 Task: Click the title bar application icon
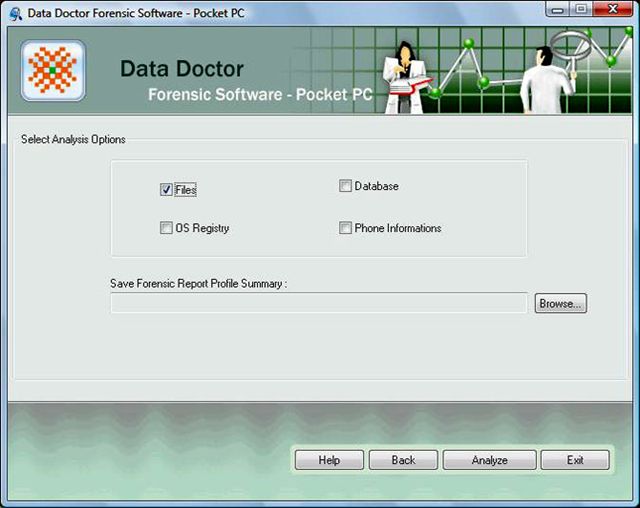16,13
